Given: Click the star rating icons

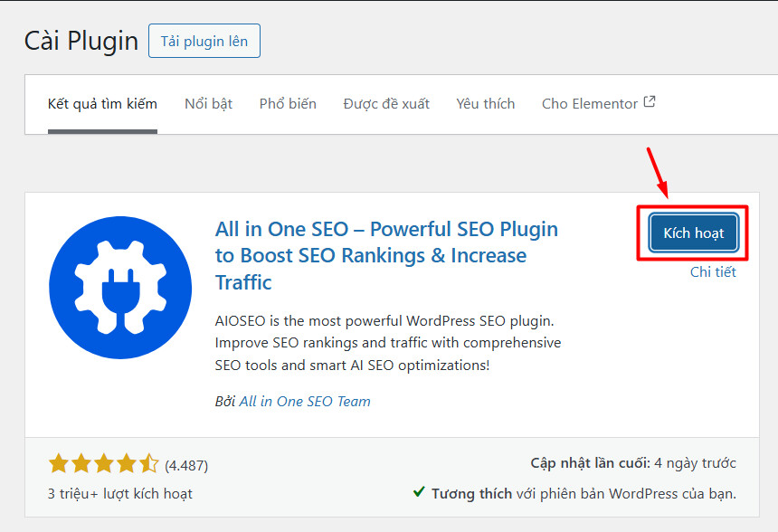Looking at the screenshot, I should point(104,463).
